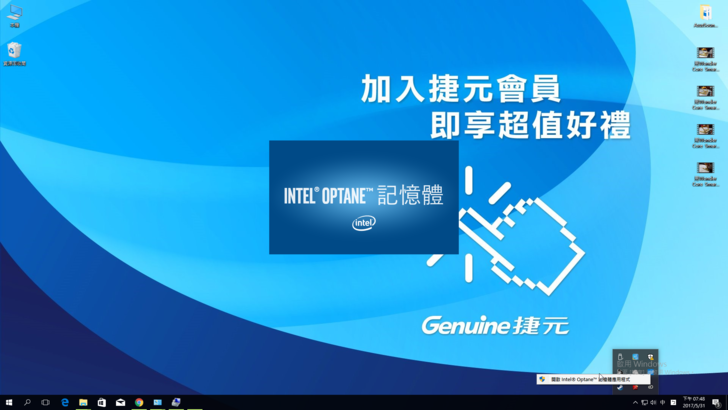
Task: Open the Action Center notification icon
Action: 716,403
